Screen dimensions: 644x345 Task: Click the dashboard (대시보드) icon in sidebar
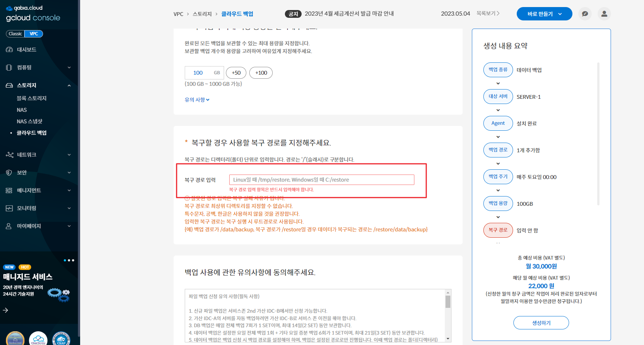tap(9, 49)
